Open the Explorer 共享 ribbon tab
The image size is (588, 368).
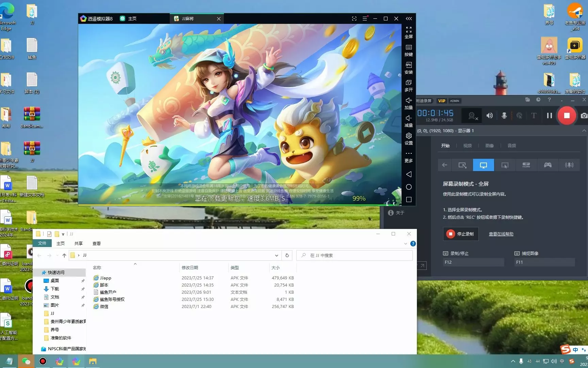79,243
